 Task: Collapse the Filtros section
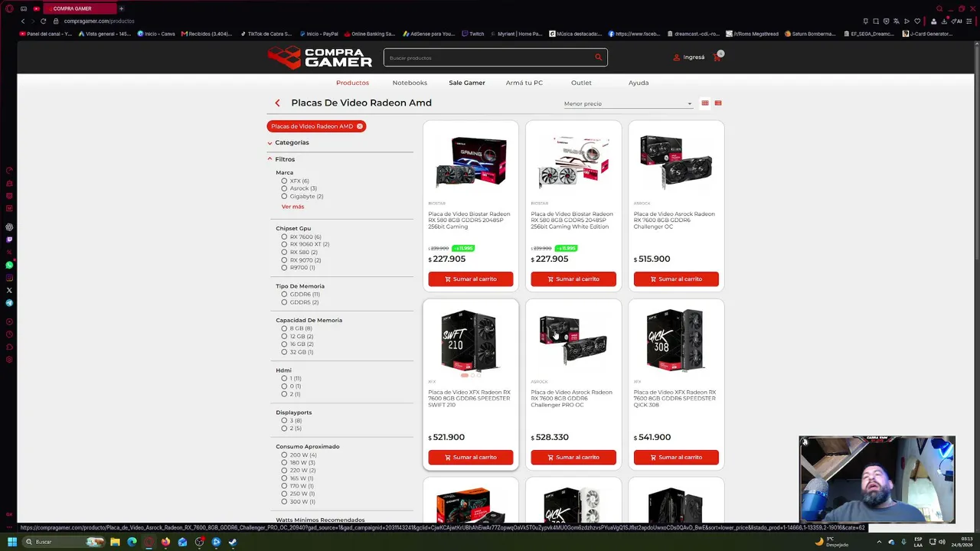281,159
